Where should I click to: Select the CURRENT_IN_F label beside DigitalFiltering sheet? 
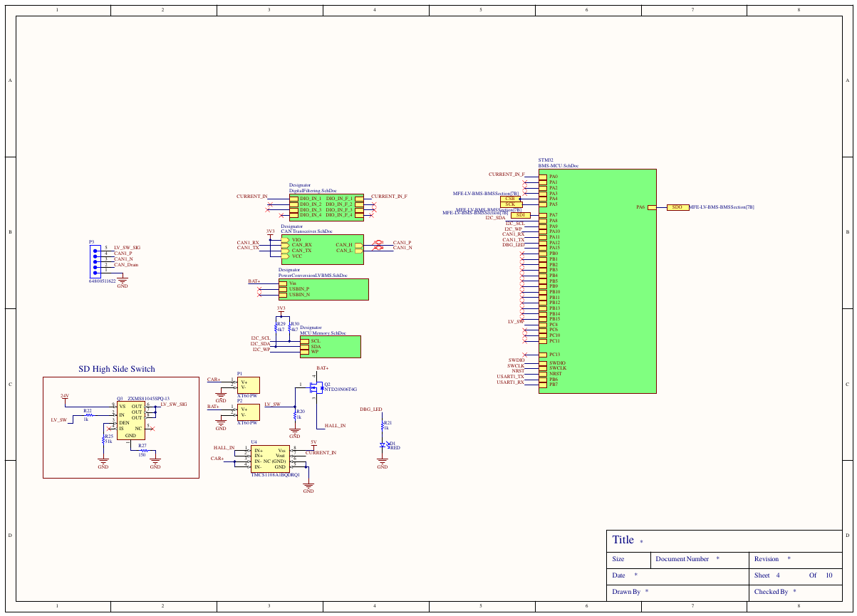[x=389, y=196]
